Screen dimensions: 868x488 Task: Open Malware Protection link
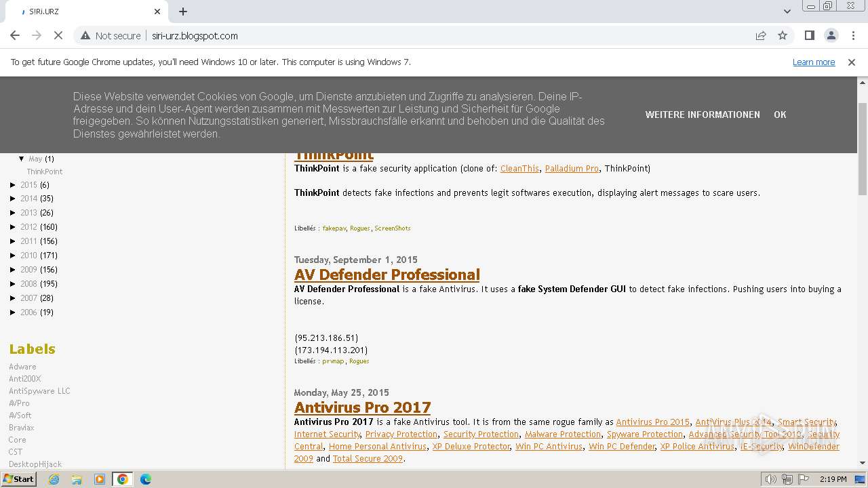pos(563,434)
